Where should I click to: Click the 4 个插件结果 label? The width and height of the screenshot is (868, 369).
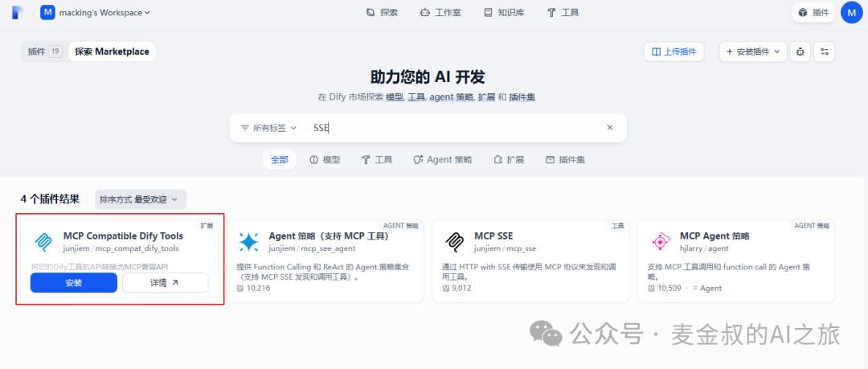[x=50, y=199]
